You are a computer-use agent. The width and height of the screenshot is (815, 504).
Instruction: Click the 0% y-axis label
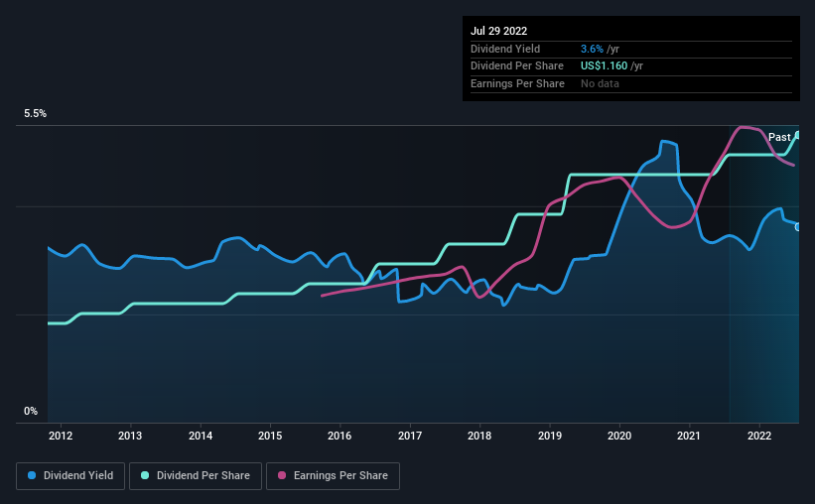[31, 412]
